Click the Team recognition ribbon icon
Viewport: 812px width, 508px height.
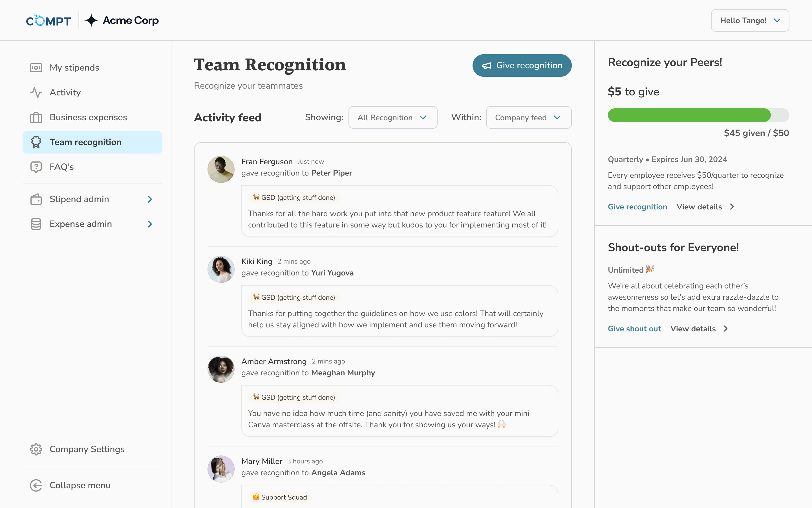pyautogui.click(x=36, y=142)
